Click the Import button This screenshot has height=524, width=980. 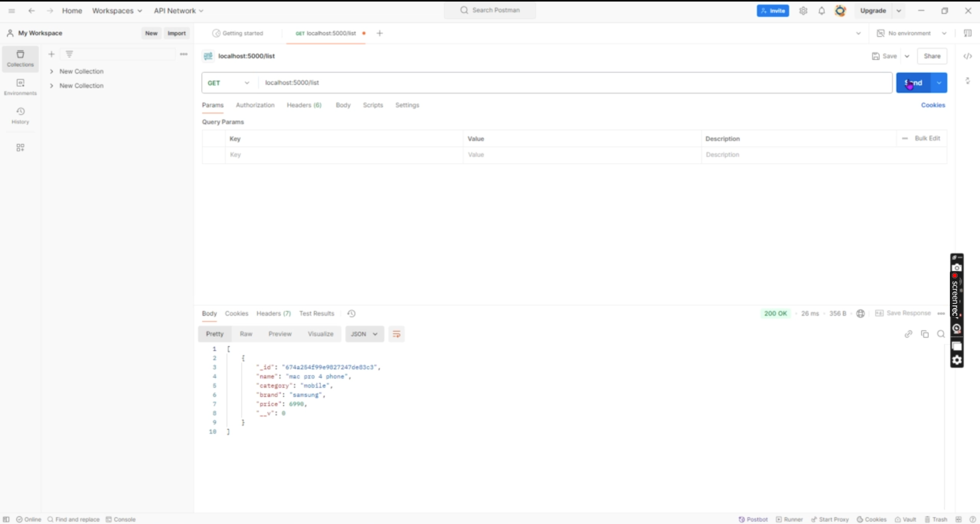pos(177,33)
